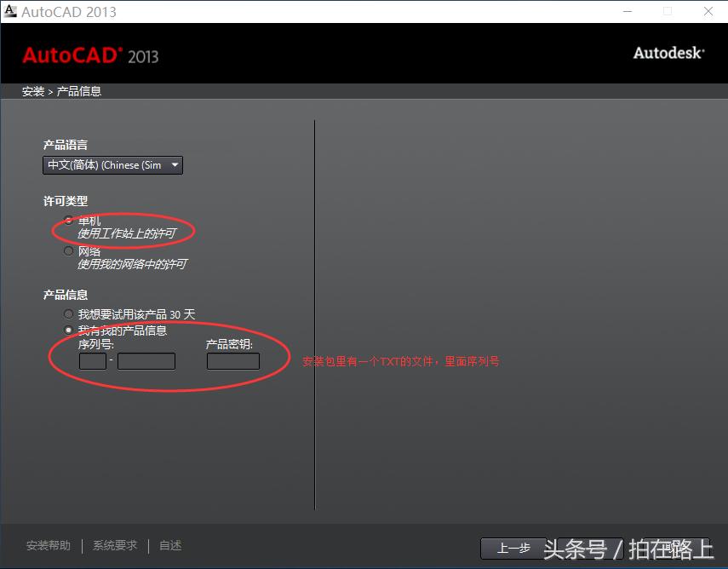Click the 产品信息 breadcrumb label
Viewport: 728px width, 569px height.
[78, 90]
